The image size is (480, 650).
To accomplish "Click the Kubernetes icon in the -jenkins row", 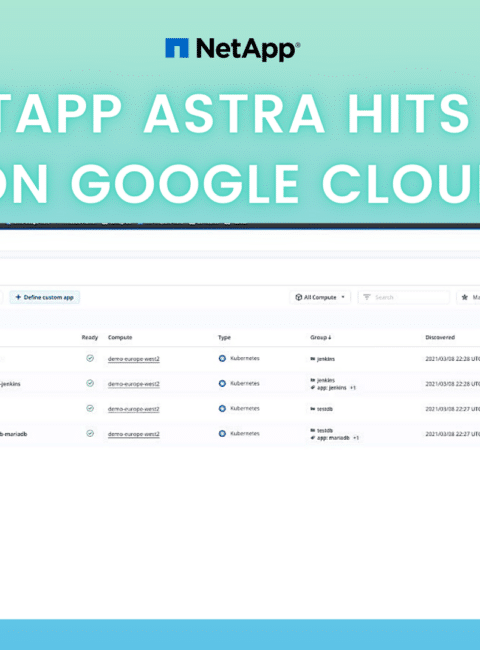I will pos(222,383).
